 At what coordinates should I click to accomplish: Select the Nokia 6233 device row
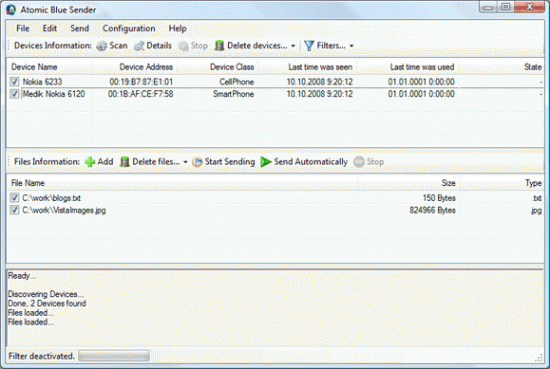tap(275, 82)
